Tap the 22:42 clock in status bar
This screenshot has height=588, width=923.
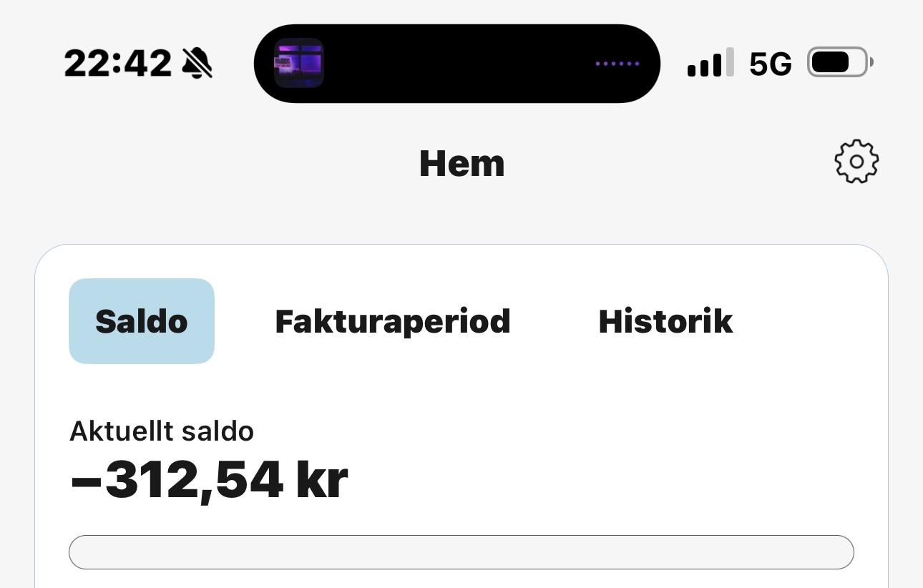pyautogui.click(x=118, y=64)
